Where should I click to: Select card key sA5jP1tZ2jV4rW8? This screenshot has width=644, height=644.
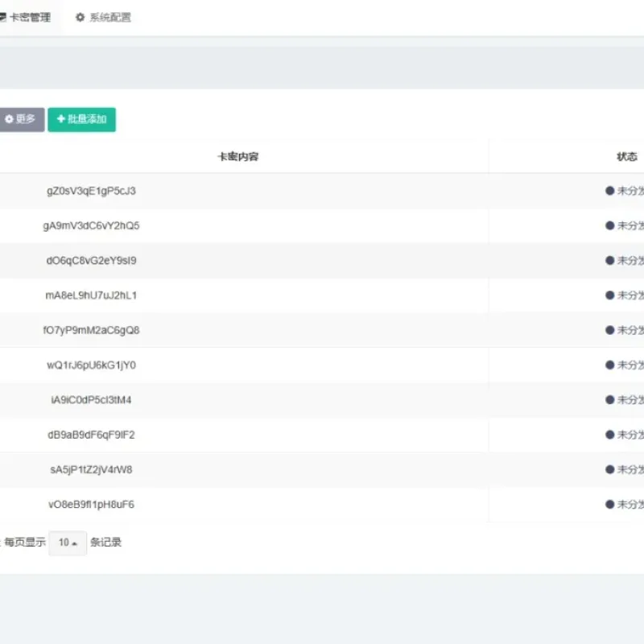pyautogui.click(x=91, y=469)
